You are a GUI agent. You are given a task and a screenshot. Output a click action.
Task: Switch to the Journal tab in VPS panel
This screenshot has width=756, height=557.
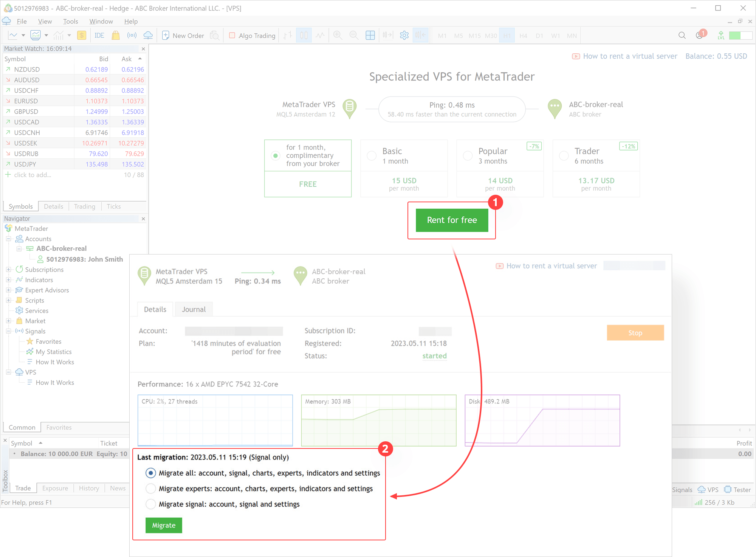click(194, 309)
